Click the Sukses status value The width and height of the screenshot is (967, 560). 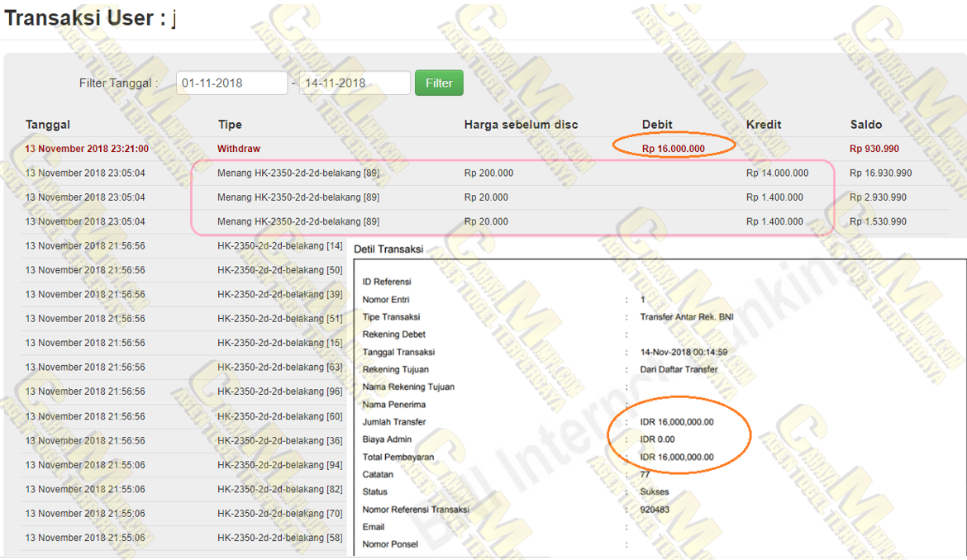coord(655,492)
